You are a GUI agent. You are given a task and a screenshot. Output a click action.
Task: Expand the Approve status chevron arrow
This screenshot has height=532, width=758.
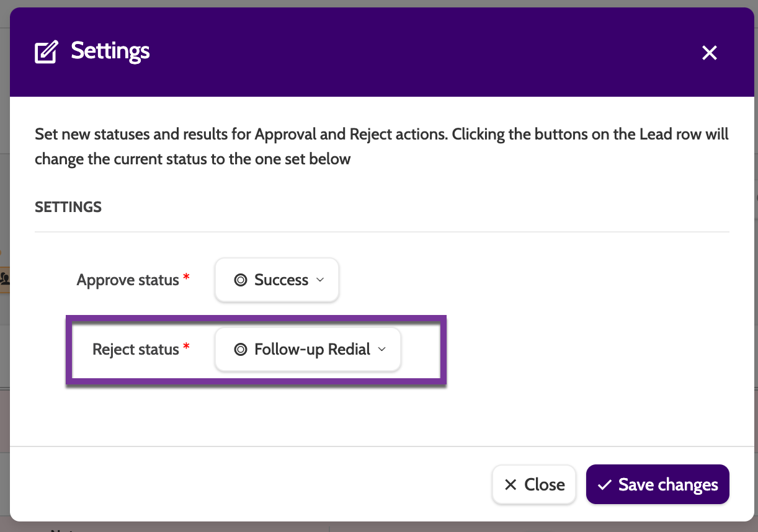click(x=320, y=280)
